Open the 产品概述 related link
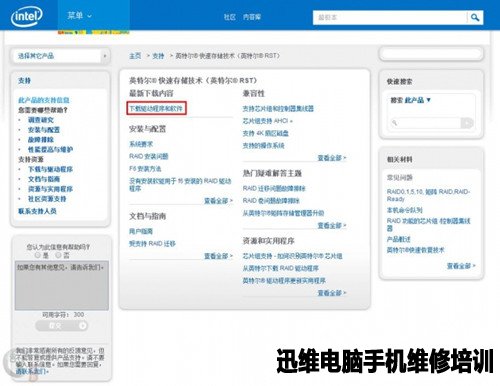Image resolution: width=500 pixels, height=386 pixels. pyautogui.click(x=398, y=239)
